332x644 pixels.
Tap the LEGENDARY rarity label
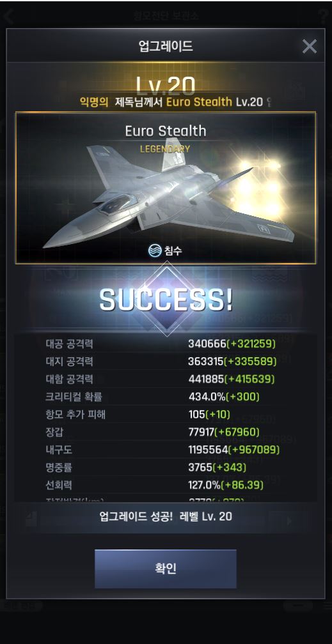[x=165, y=149]
